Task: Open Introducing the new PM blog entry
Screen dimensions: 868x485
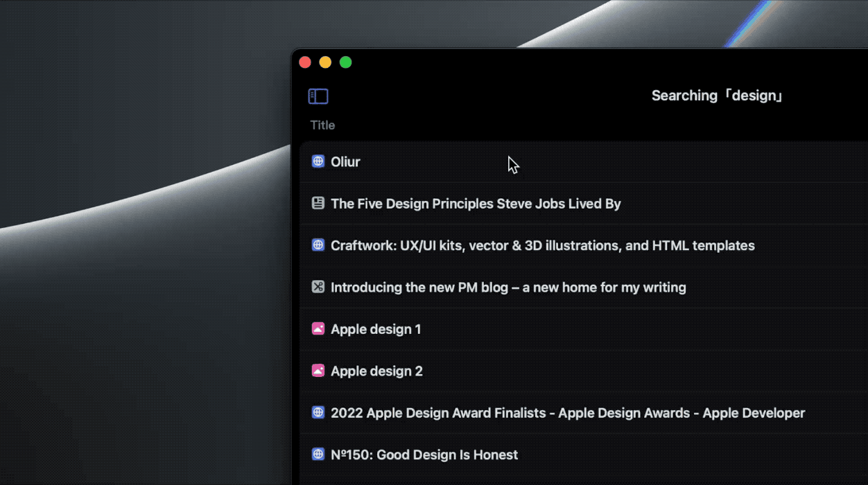Action: [x=508, y=288]
